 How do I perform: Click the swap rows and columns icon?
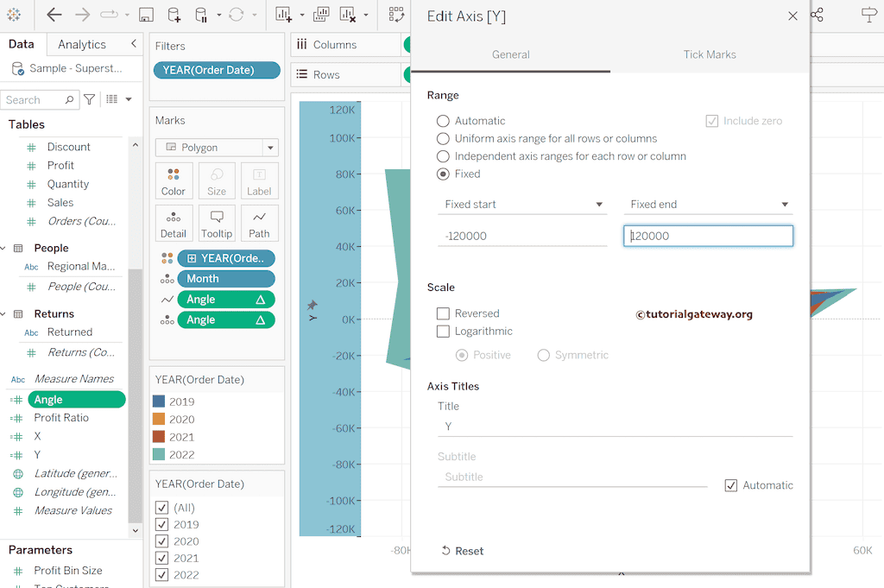(x=396, y=15)
